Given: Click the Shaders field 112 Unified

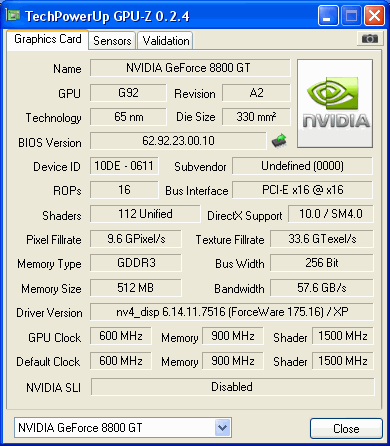Looking at the screenshot, I should point(145,214).
